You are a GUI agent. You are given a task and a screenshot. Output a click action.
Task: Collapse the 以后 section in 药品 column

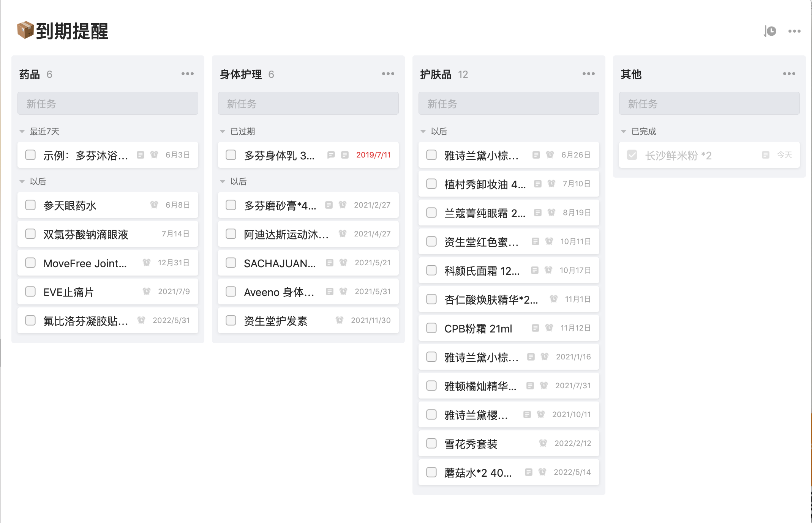[x=22, y=182]
